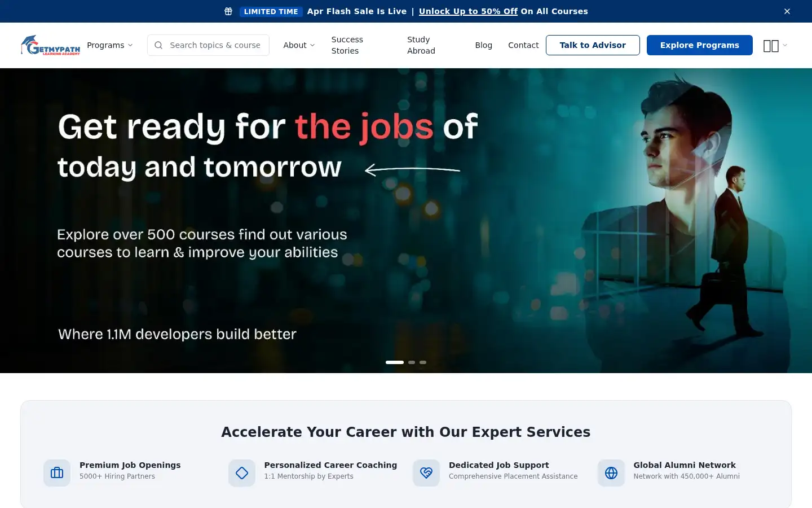The image size is (812, 508).
Task: Click the '5000+ Hiring Partners' text
Action: (x=117, y=476)
